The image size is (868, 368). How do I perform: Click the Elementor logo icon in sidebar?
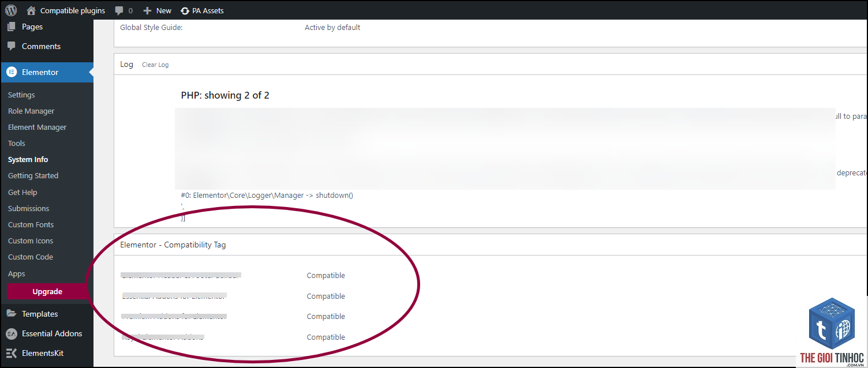(12, 72)
